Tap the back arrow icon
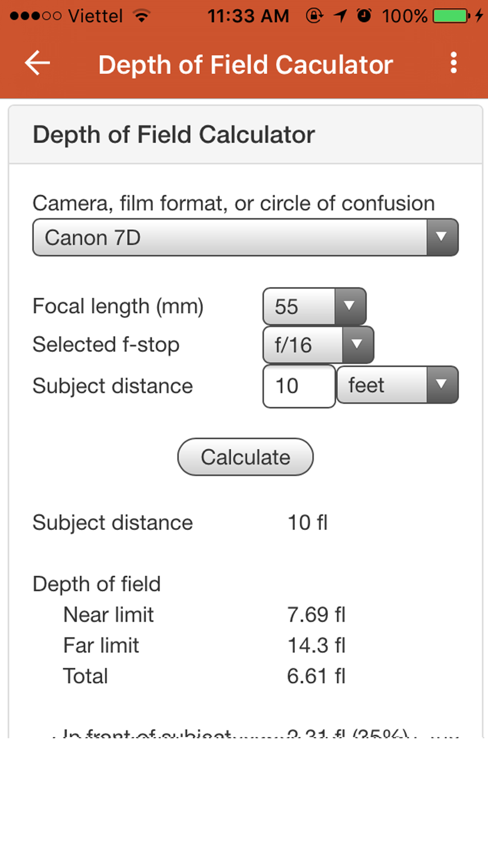This screenshot has height=868, width=488. click(x=38, y=63)
